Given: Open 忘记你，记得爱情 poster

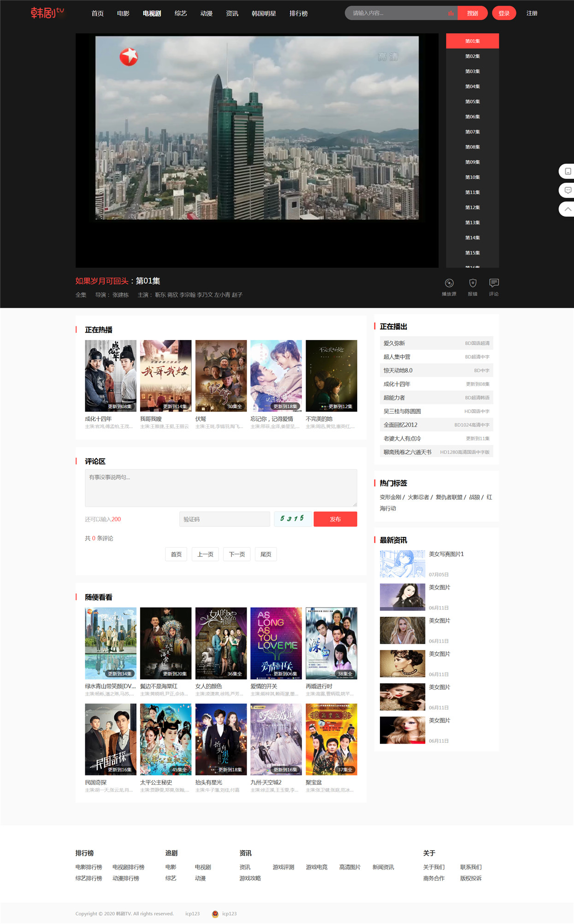Looking at the screenshot, I should (x=276, y=376).
